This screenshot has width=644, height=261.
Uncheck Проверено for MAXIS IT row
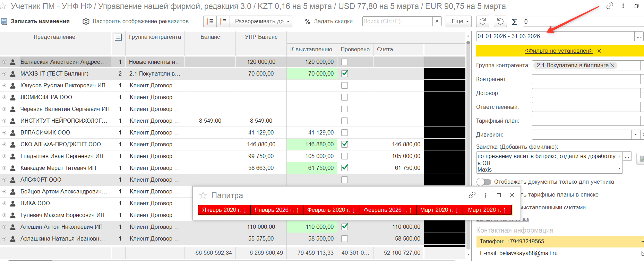(344, 73)
